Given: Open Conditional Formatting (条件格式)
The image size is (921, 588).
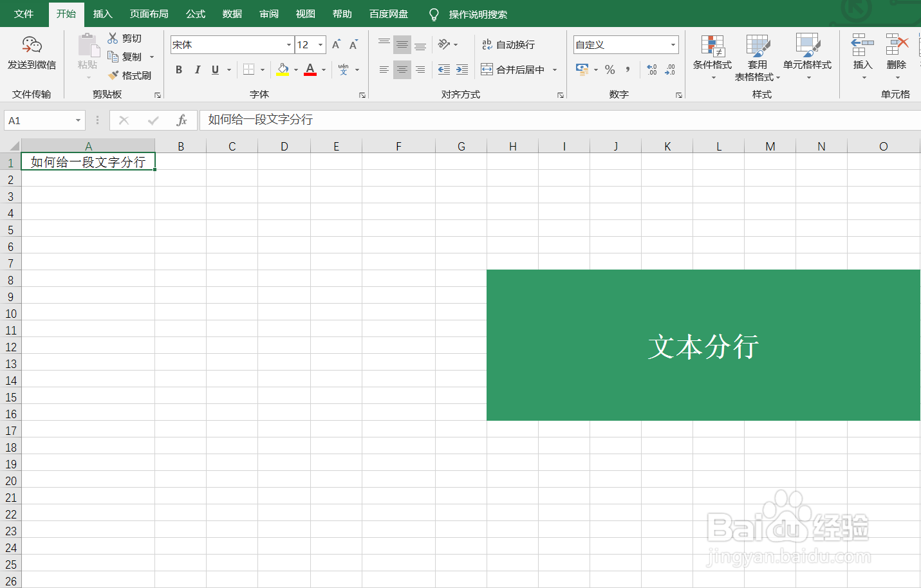Looking at the screenshot, I should [x=712, y=57].
